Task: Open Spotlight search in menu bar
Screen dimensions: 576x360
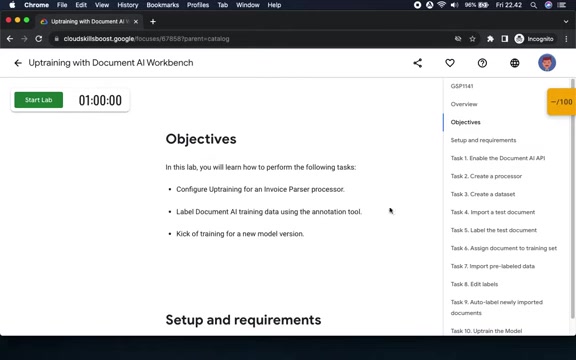Action: (534, 5)
